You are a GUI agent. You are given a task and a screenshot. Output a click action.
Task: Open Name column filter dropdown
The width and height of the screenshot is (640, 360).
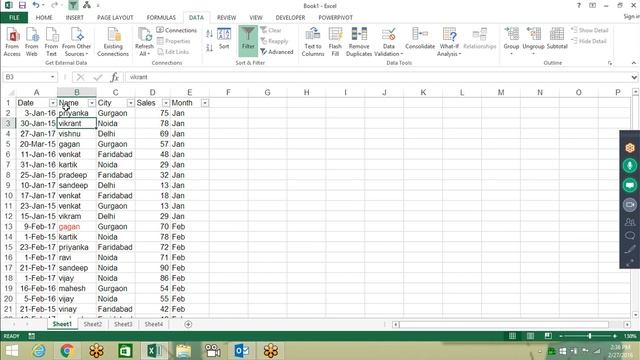tap(91, 103)
